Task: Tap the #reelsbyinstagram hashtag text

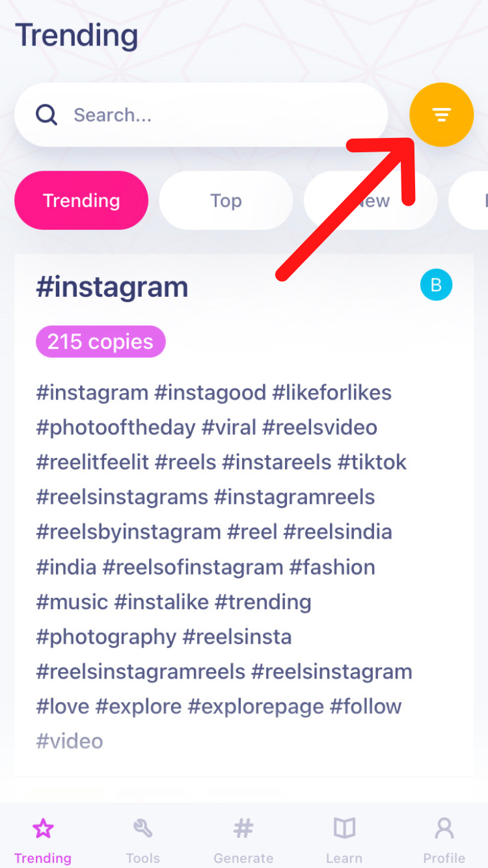Action: click(129, 532)
